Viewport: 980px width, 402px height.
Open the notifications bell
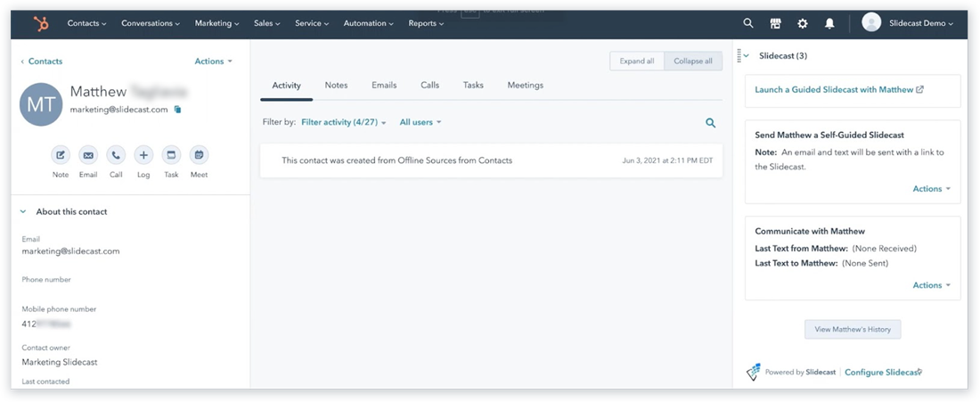pyautogui.click(x=829, y=23)
